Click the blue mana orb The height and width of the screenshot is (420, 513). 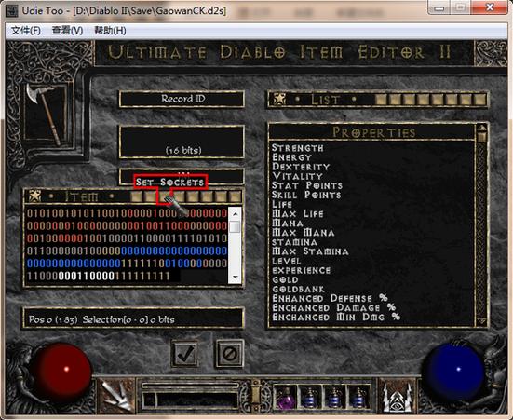tap(455, 370)
